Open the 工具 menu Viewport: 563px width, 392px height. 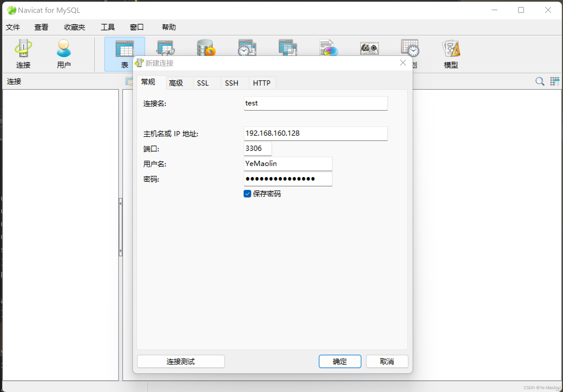point(108,27)
